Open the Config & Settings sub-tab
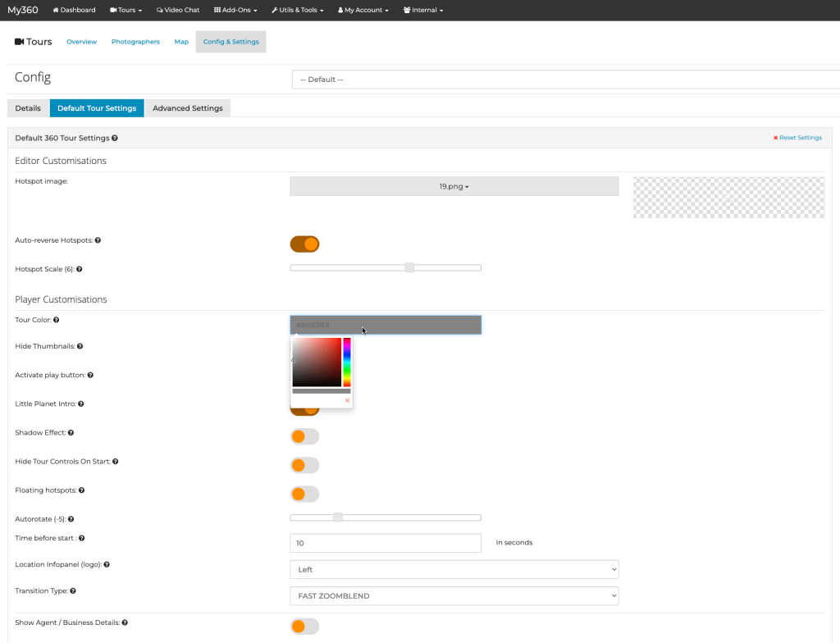This screenshot has width=840, height=643. pos(231,42)
